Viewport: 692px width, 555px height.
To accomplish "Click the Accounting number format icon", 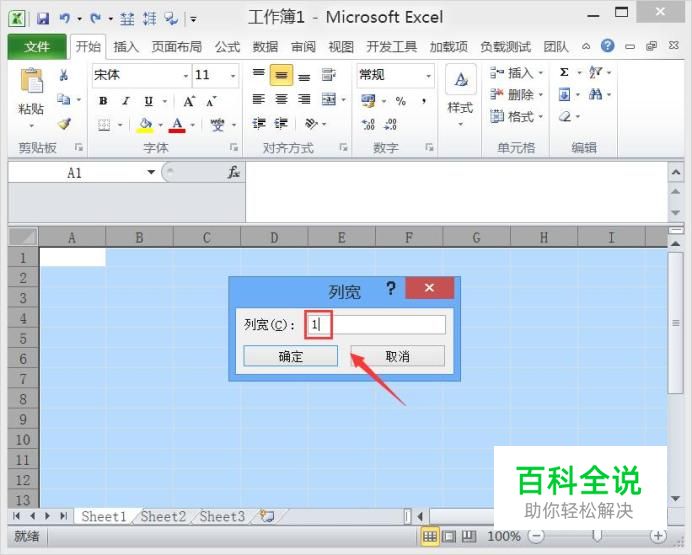I will click(368, 101).
